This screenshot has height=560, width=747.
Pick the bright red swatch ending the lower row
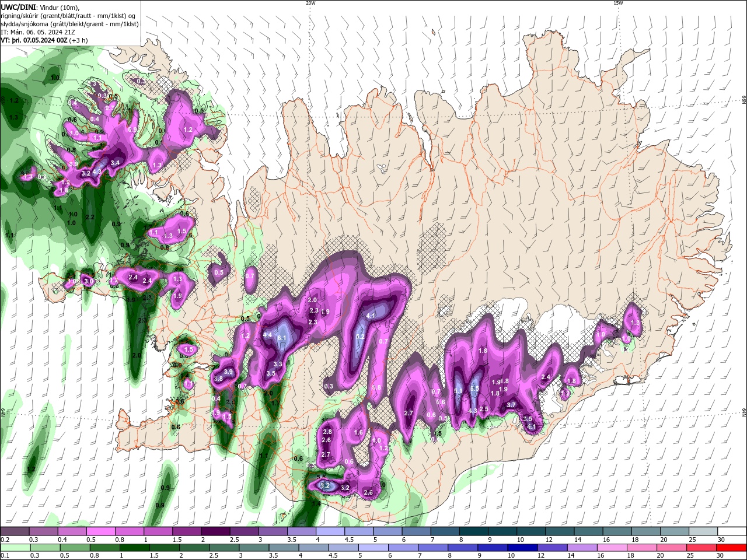tap(732, 548)
